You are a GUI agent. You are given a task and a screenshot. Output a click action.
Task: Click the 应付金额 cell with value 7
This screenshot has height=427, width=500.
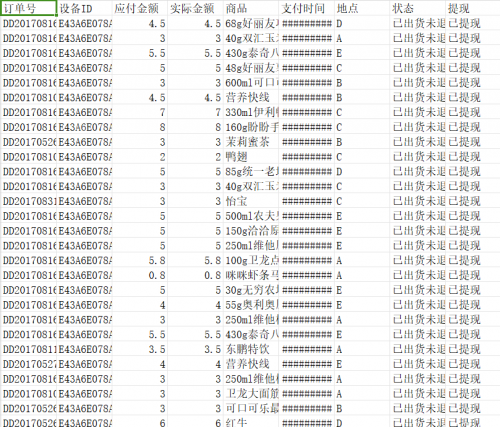click(140, 112)
